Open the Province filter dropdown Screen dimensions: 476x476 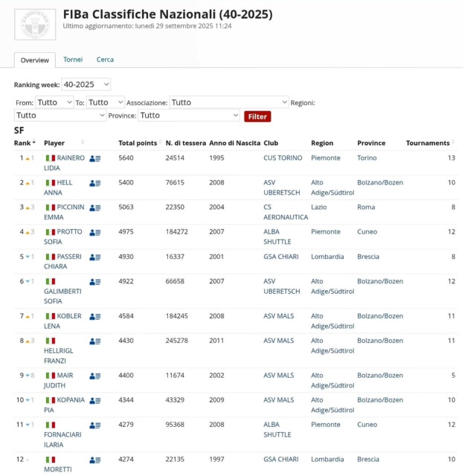click(x=189, y=116)
